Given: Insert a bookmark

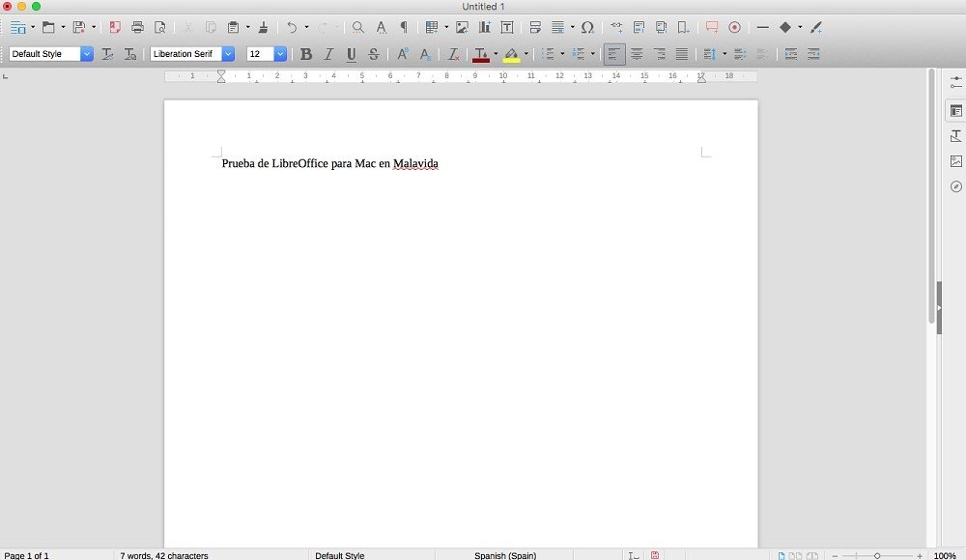Looking at the screenshot, I should point(683,27).
